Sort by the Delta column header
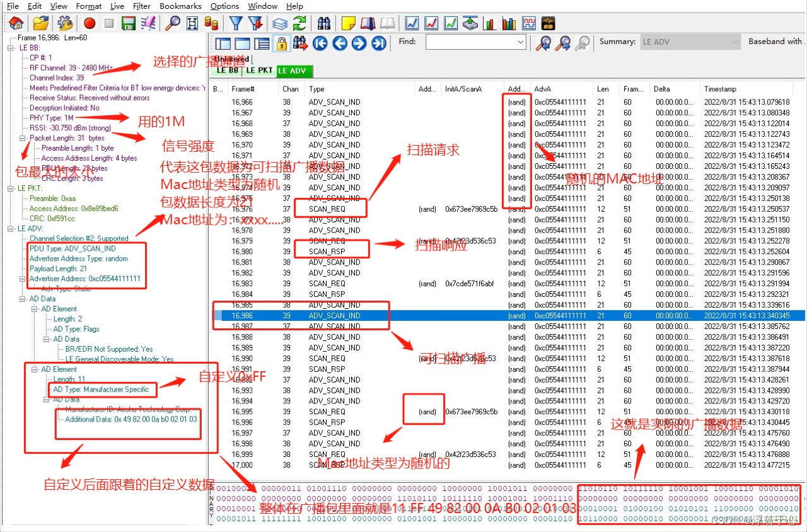This screenshot has height=532, width=807. click(675, 89)
